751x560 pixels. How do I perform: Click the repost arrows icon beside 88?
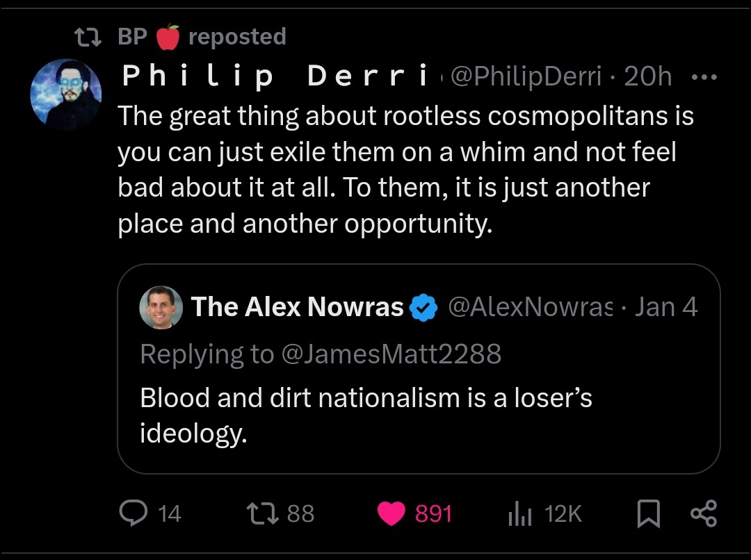click(x=263, y=513)
